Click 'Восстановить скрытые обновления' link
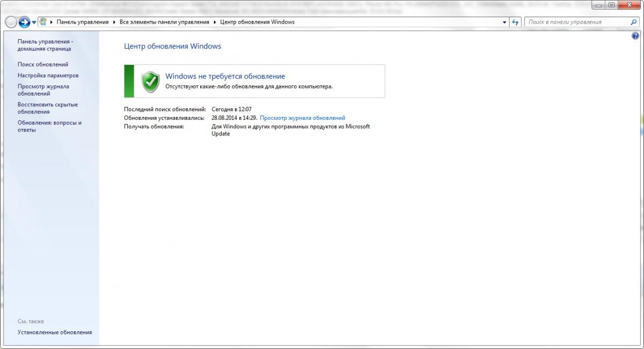The width and height of the screenshot is (644, 349). pyautogui.click(x=47, y=108)
